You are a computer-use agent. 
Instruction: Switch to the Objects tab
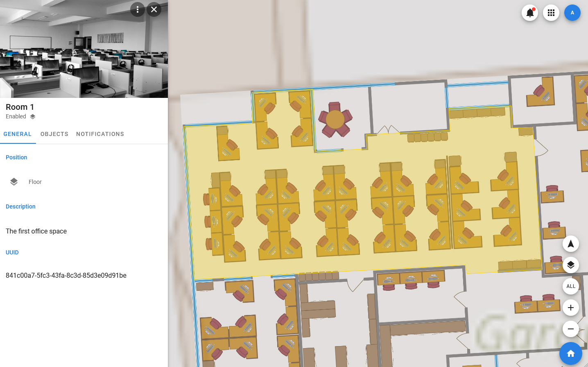(x=54, y=134)
